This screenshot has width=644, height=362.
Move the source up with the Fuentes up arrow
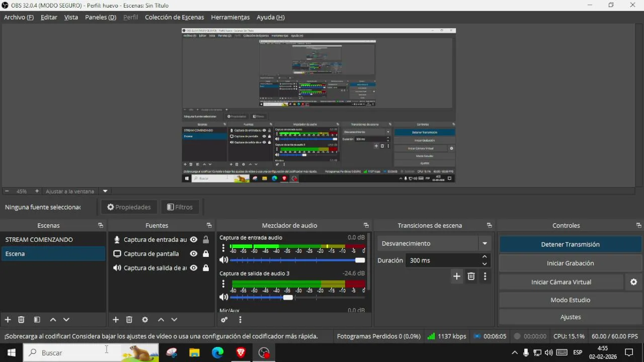tap(161, 320)
